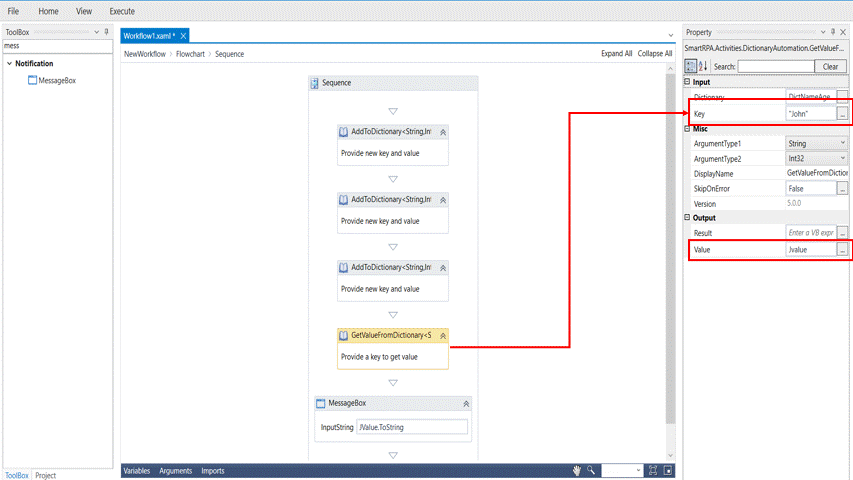Click Expand All in the designer
The width and height of the screenshot is (853, 480).
click(x=616, y=54)
